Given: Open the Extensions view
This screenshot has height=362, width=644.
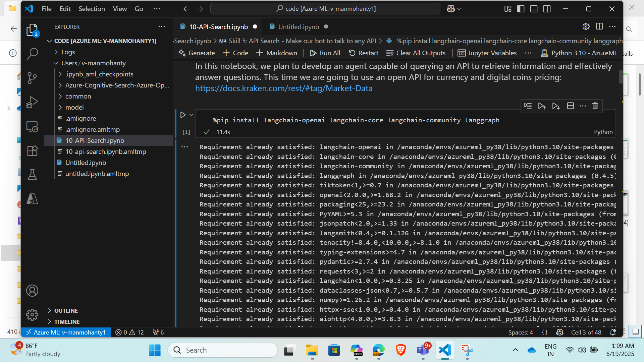Looking at the screenshot, I should point(32,150).
